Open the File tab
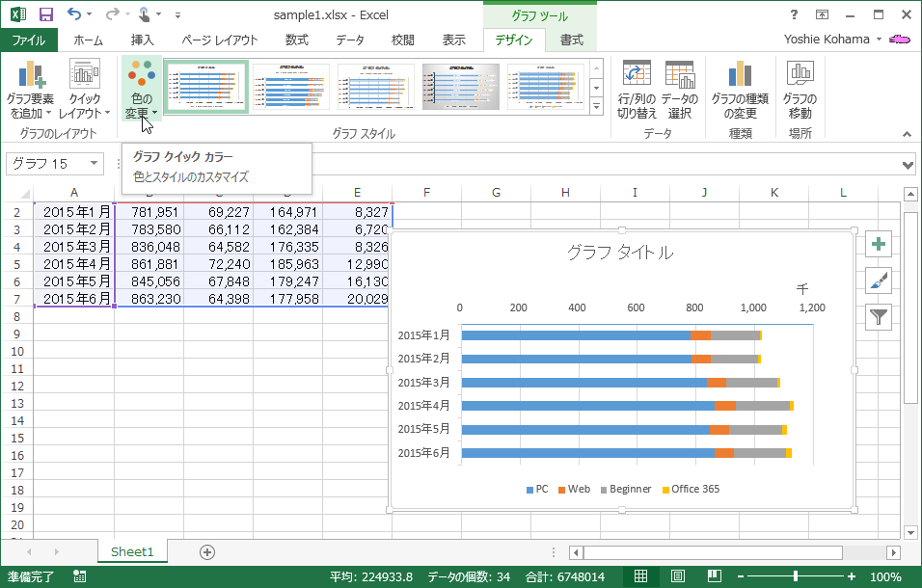Image resolution: width=922 pixels, height=588 pixels. (29, 40)
